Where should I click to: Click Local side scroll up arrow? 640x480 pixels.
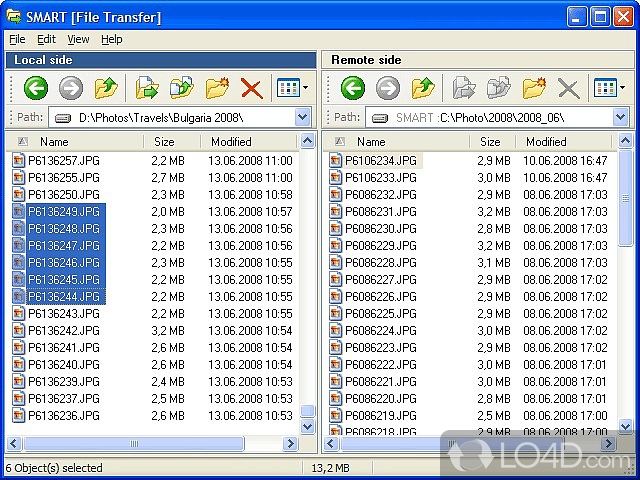click(307, 141)
